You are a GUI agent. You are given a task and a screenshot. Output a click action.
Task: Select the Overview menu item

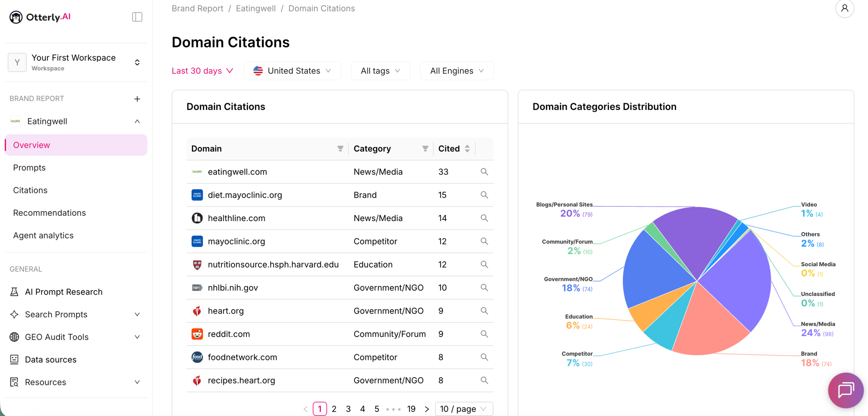[76, 145]
